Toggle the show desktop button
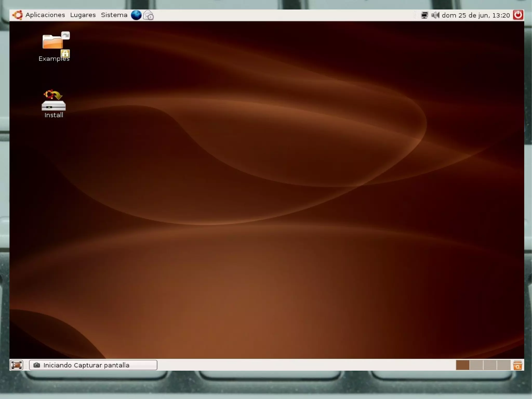Screen dimensions: 532x399 pyautogui.click(x=16, y=365)
